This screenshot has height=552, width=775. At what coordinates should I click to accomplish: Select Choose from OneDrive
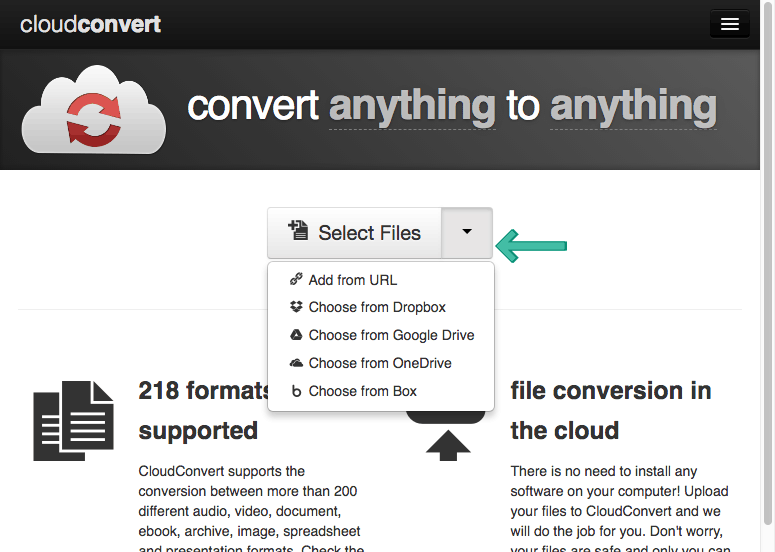(381, 363)
